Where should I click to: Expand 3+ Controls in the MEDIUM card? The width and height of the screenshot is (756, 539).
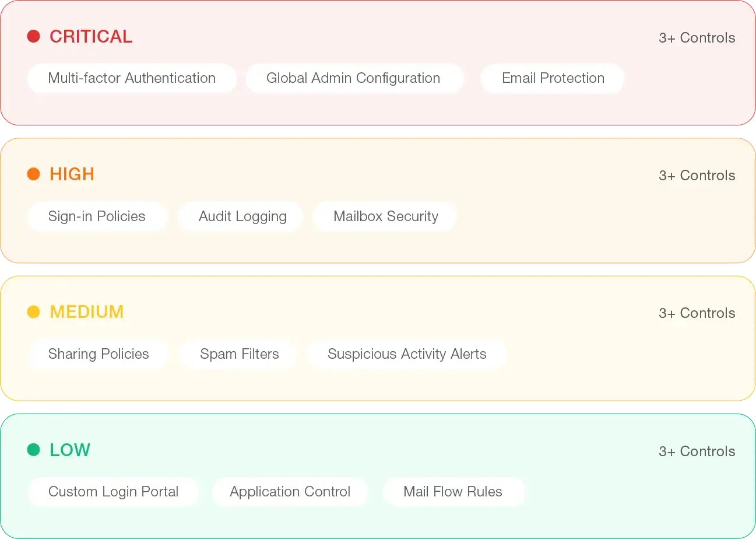pos(697,313)
